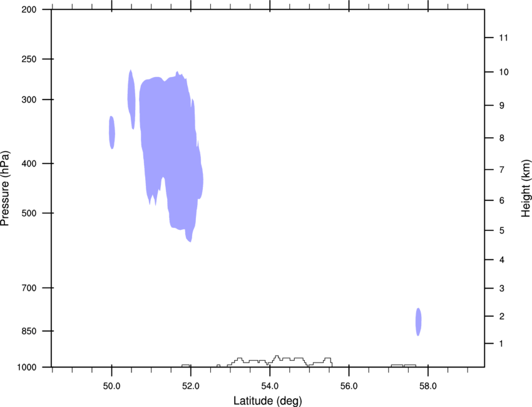The height and width of the screenshot is (407, 532).
Task: Click the 54.0 latitude tick label
Action: click(270, 386)
